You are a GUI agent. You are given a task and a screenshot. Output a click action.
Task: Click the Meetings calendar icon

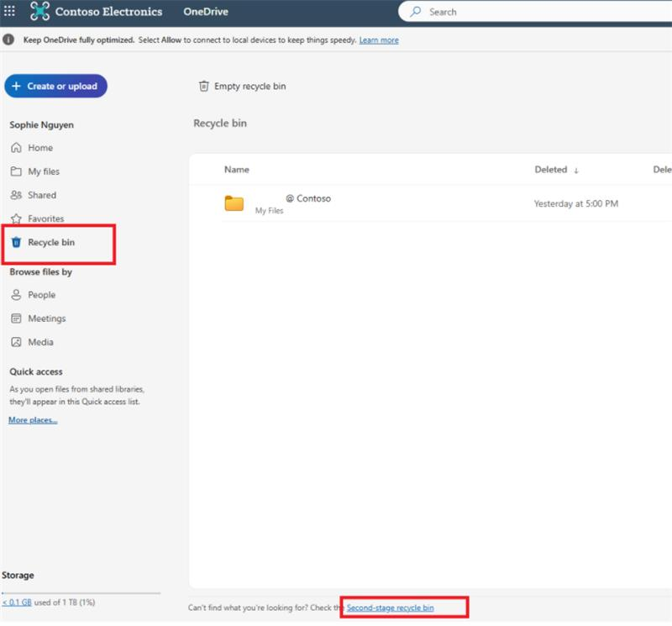click(16, 318)
